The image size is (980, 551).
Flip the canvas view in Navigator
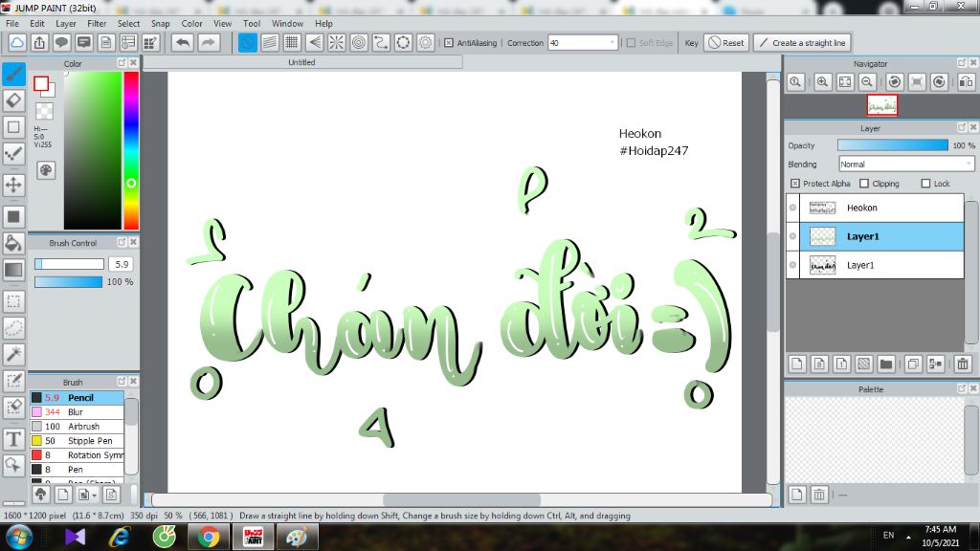click(x=966, y=82)
